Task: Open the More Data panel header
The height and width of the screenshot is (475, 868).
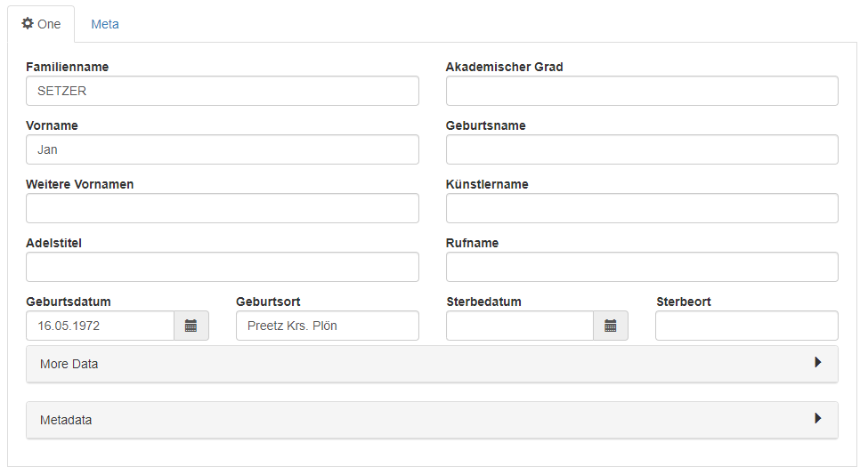Action: (432, 364)
